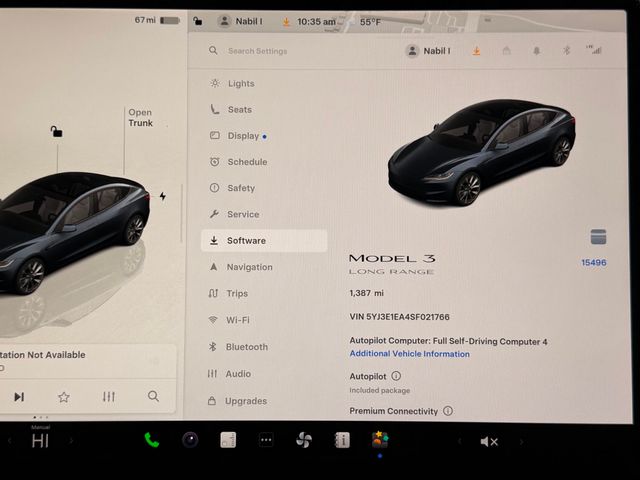
Task: Open the Nabil I profile dropdown in settings
Action: coord(428,51)
